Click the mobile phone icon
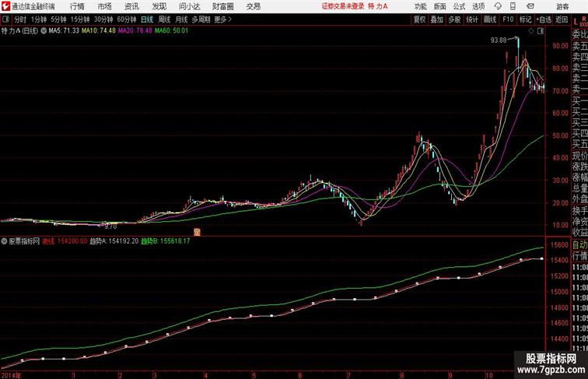The height and width of the screenshot is (379, 588). click(x=513, y=6)
